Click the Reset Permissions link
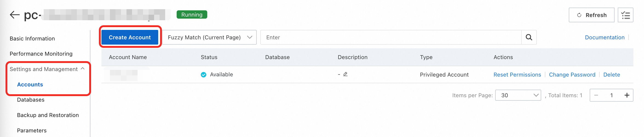The width and height of the screenshot is (644, 137). point(517,74)
